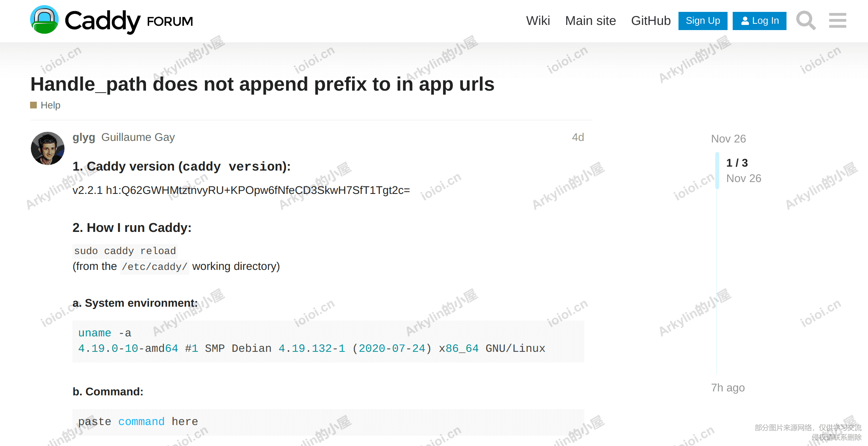Open the Main site link
The width and height of the screenshot is (868, 446).
(x=590, y=21)
